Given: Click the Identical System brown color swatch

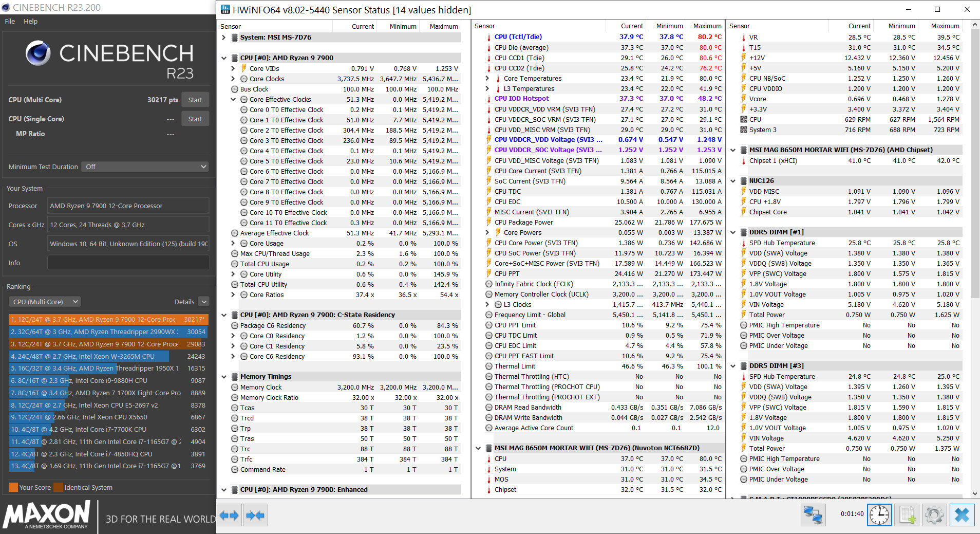Looking at the screenshot, I should tap(59, 487).
